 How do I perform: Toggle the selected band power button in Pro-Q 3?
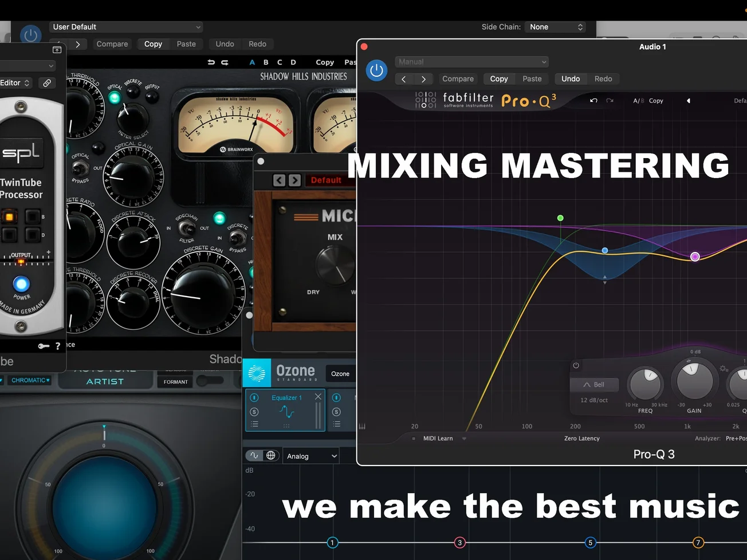(576, 365)
